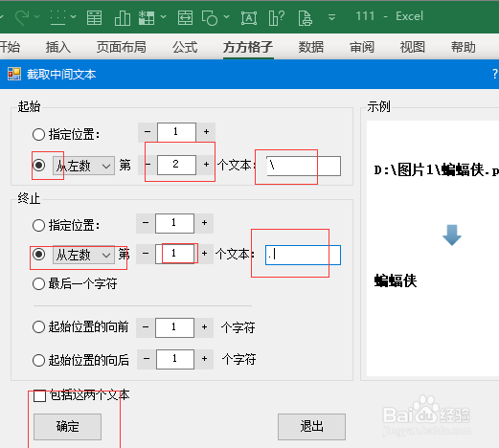The height and width of the screenshot is (448, 499).
Task: Decrease 终止 occurrence count with minus
Action: click(146, 254)
